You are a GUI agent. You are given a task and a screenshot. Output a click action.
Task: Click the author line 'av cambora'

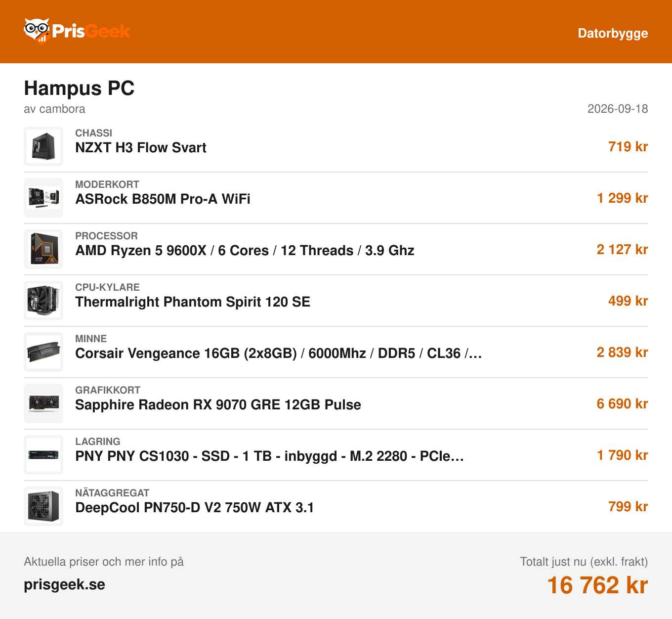(x=54, y=109)
